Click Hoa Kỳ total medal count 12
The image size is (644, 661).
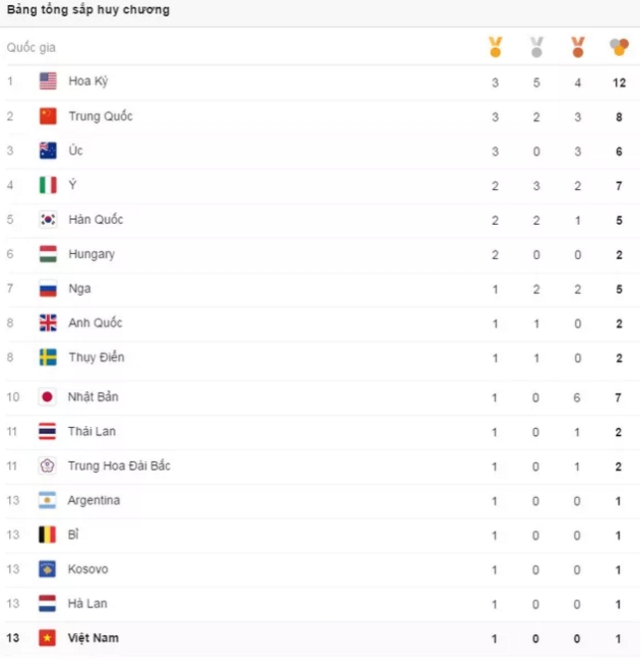619,82
